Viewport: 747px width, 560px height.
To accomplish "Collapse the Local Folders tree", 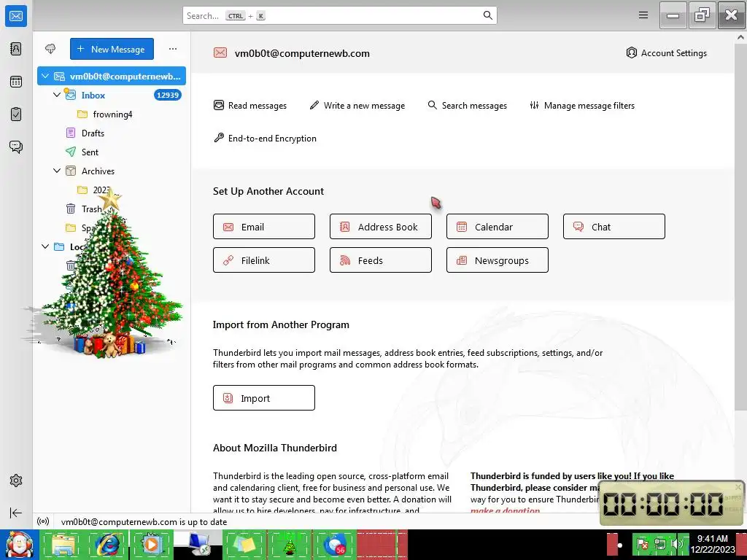I will click(45, 246).
